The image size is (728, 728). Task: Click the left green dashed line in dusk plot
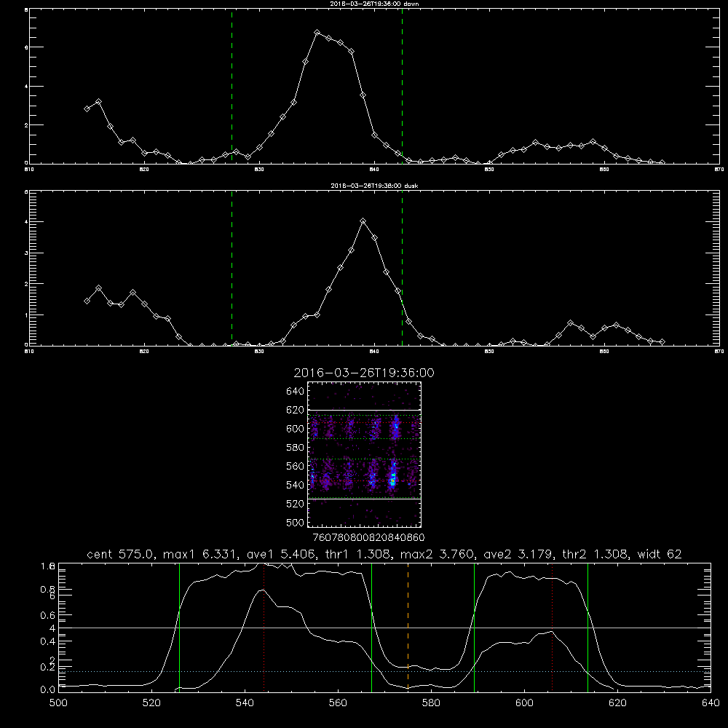[232, 269]
